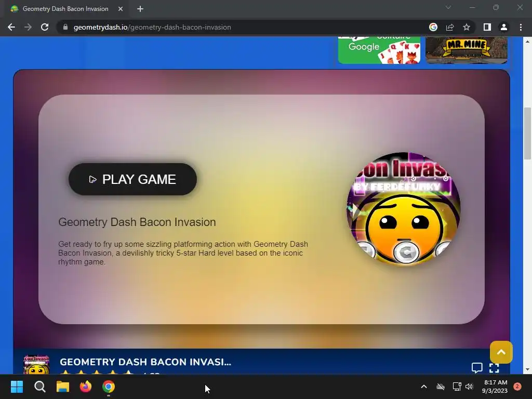Click the round Bacon Invasion game artwork
Screen dimensions: 532x399
point(403,209)
